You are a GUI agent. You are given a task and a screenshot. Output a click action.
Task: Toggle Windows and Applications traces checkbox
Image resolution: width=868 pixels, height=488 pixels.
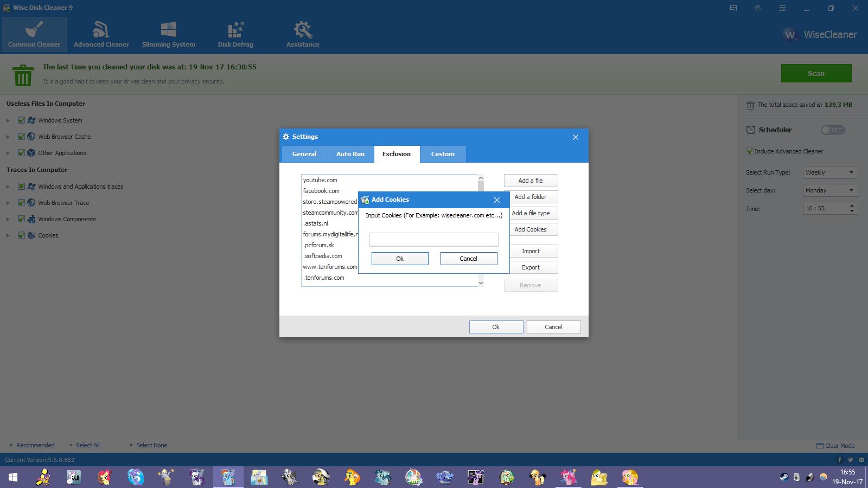pyautogui.click(x=21, y=187)
